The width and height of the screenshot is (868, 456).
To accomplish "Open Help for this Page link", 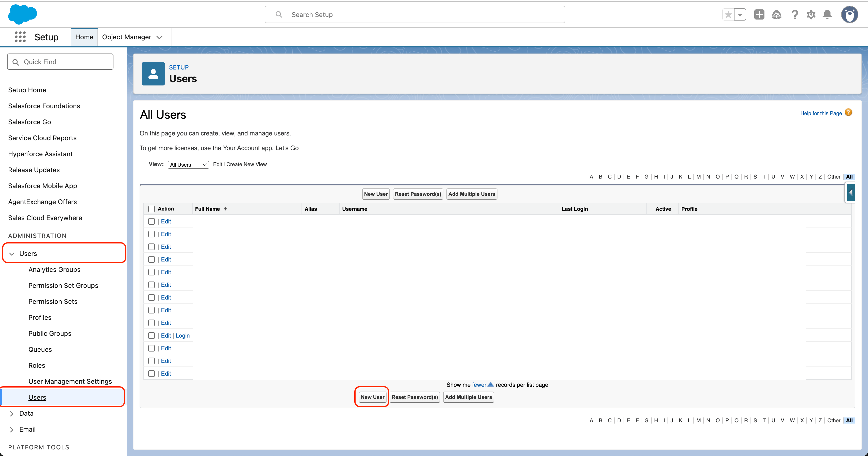I will pyautogui.click(x=821, y=113).
